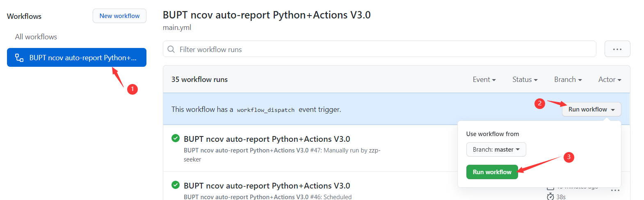Viewport: 644px width, 200px height.
Task: Click the green success check on run #46
Action: (176, 185)
